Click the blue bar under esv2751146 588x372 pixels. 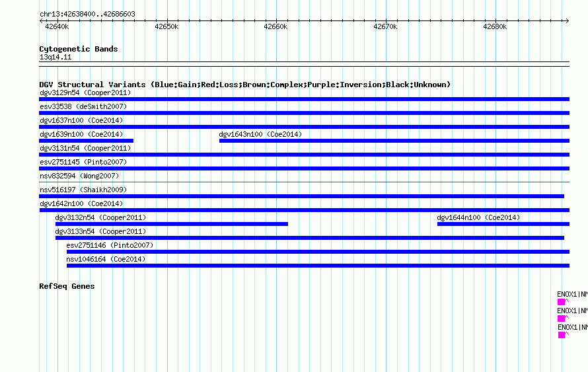click(318, 252)
